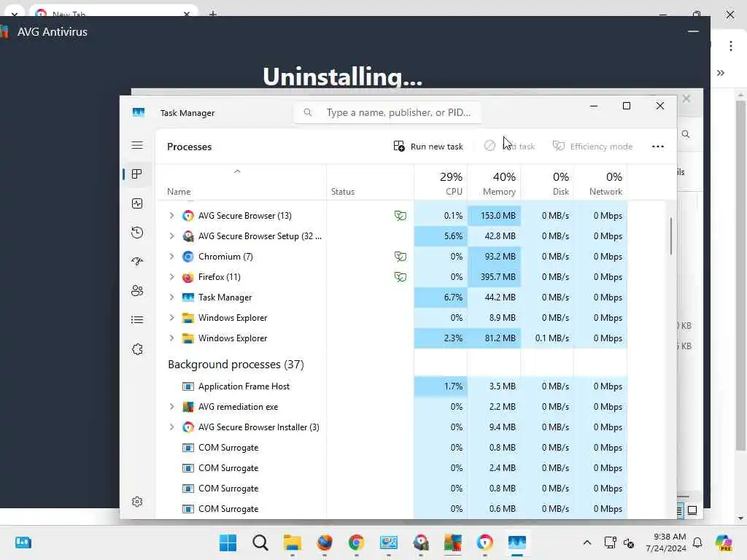Open Firefox from the taskbar
Viewport: 747px width, 560px height.
tap(325, 542)
